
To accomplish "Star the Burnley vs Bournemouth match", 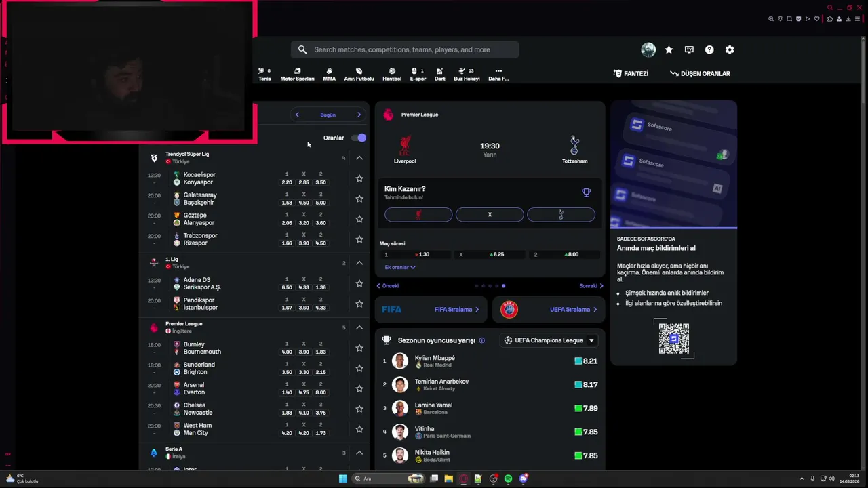I will [x=359, y=348].
